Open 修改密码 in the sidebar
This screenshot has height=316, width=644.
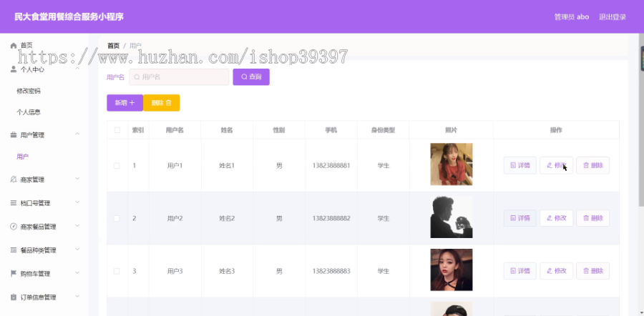click(x=29, y=91)
